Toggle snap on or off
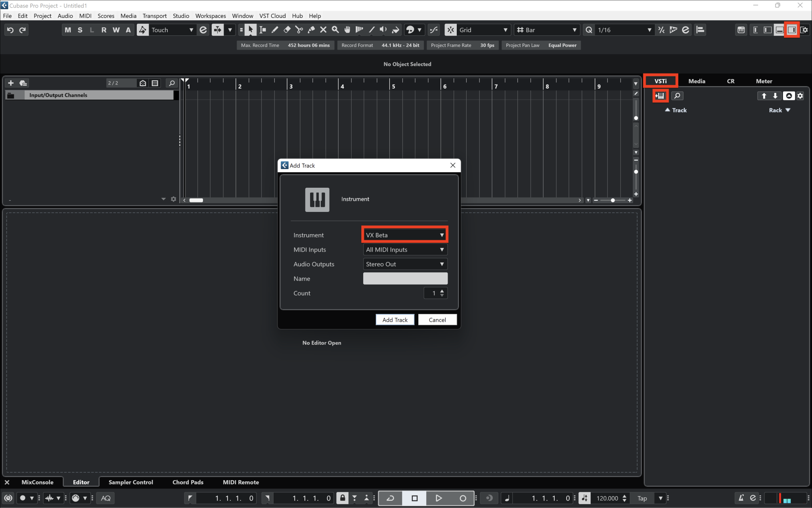 click(451, 30)
